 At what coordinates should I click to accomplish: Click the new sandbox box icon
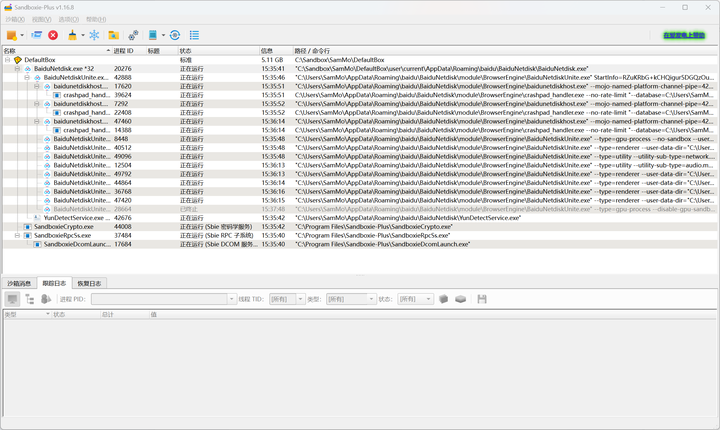tap(11, 35)
